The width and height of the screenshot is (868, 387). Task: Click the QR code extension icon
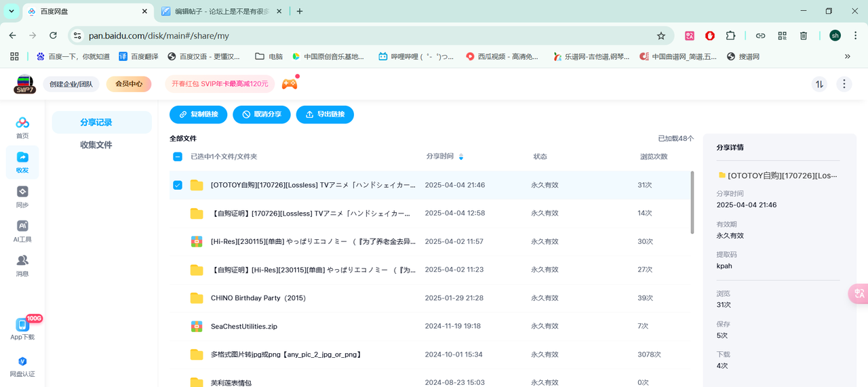782,35
